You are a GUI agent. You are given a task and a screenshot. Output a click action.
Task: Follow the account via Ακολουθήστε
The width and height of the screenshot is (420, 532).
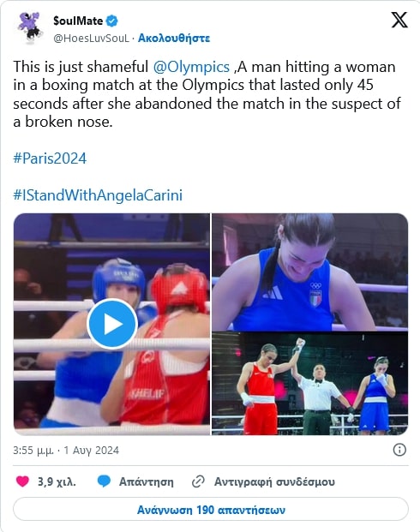pyautogui.click(x=174, y=38)
